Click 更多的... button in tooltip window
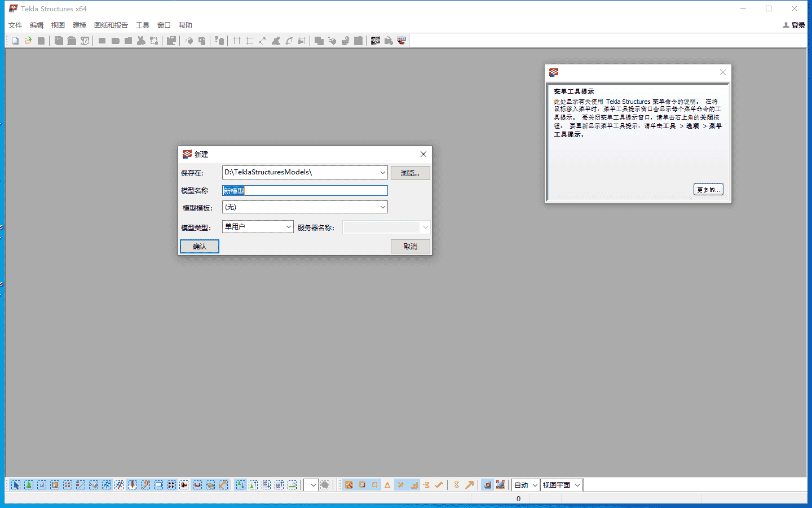 click(x=708, y=190)
